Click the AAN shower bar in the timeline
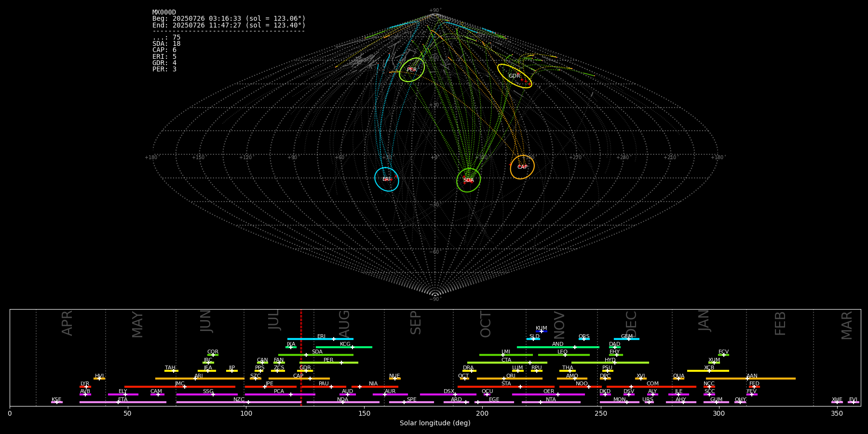The image size is (868, 434). [x=751, y=379]
